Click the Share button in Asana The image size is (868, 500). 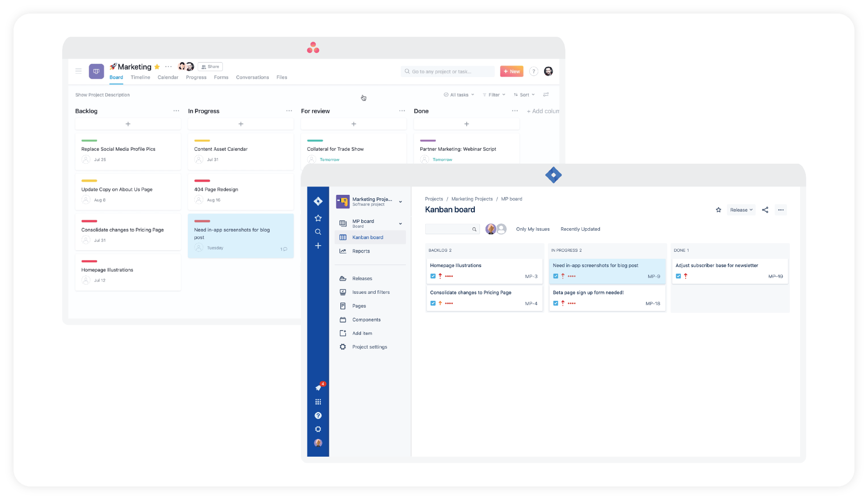coord(210,67)
